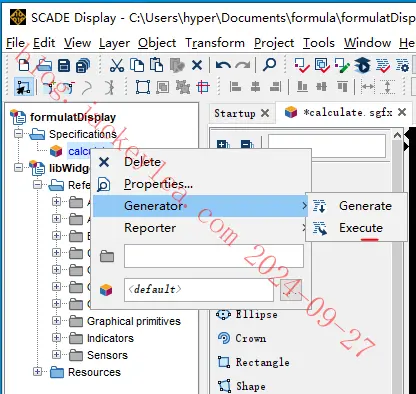This screenshot has width=416, height=394.
Task: Open the File menu
Action: tap(15, 43)
